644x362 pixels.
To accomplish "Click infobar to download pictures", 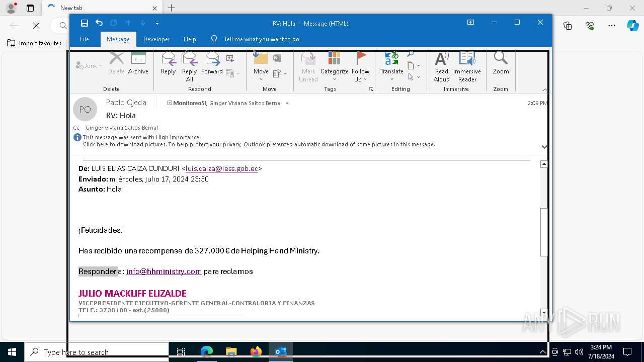I will click(259, 144).
